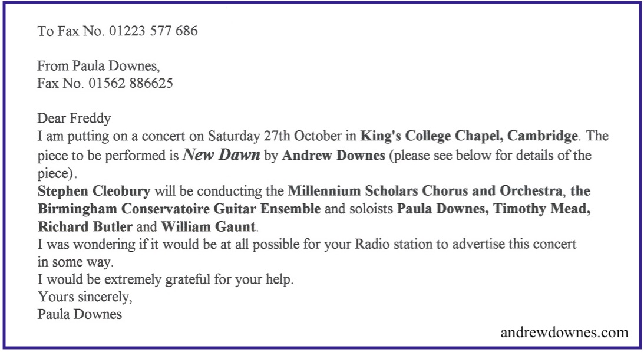Click the conductor name "Stephen Cleobury"

coord(94,191)
